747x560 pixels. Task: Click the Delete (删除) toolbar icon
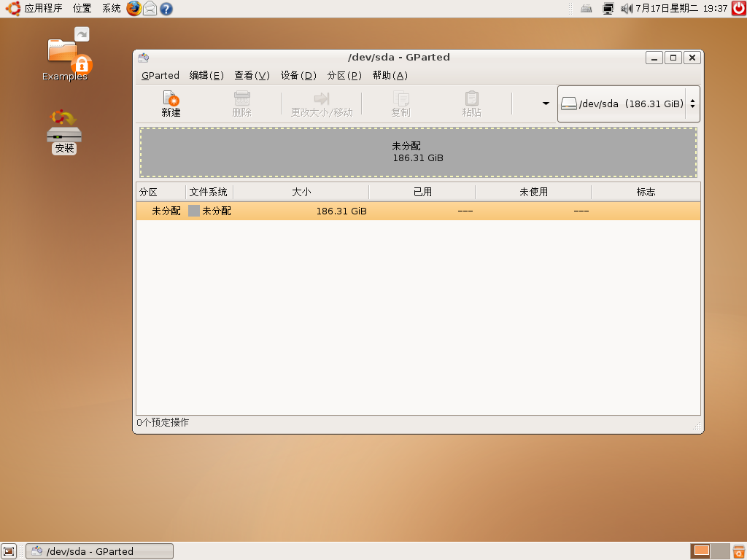[242, 104]
